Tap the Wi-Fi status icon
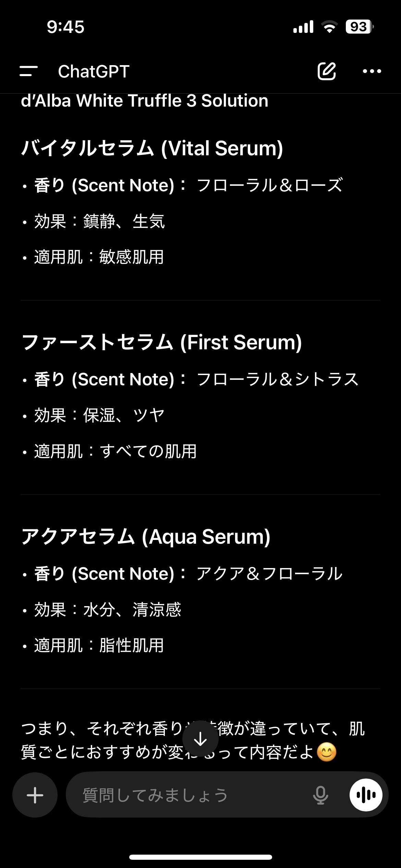401x868 pixels. pyautogui.click(x=329, y=27)
